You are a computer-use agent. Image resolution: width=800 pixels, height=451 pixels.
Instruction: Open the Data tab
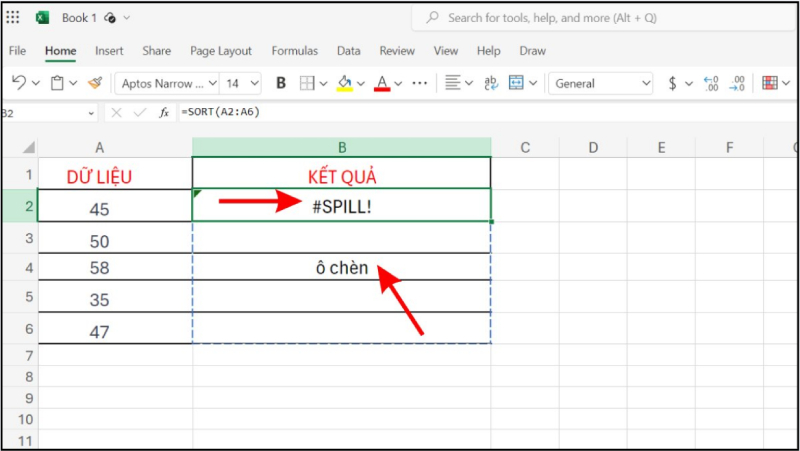pos(348,51)
